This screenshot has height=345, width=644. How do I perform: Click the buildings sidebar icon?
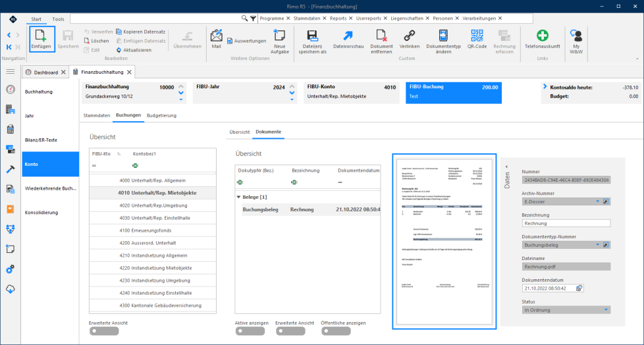pyautogui.click(x=11, y=109)
